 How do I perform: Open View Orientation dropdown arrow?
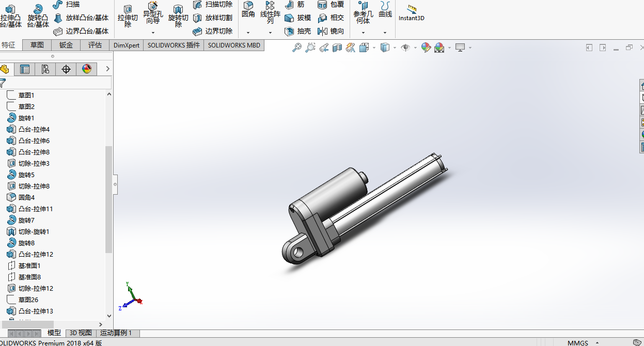[x=374, y=48]
